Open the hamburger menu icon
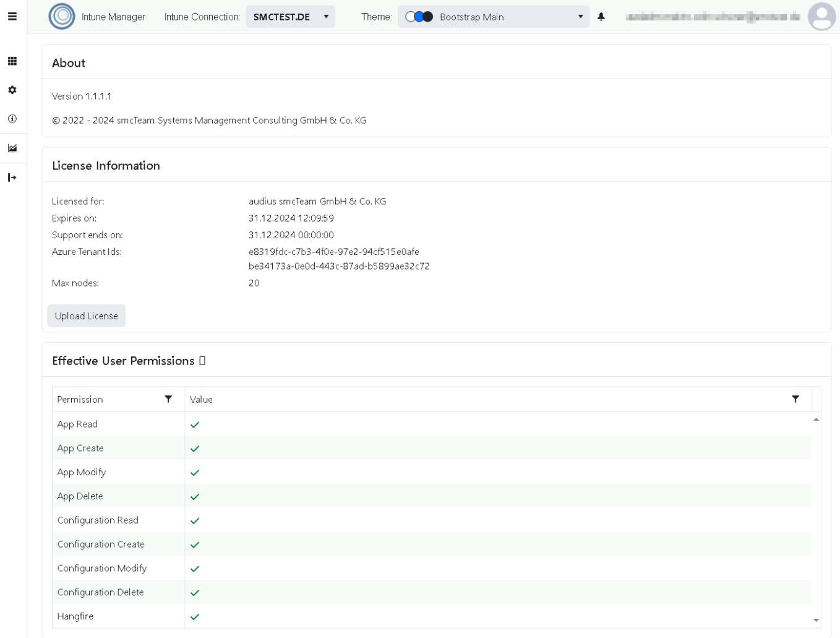This screenshot has width=840, height=638. click(12, 17)
